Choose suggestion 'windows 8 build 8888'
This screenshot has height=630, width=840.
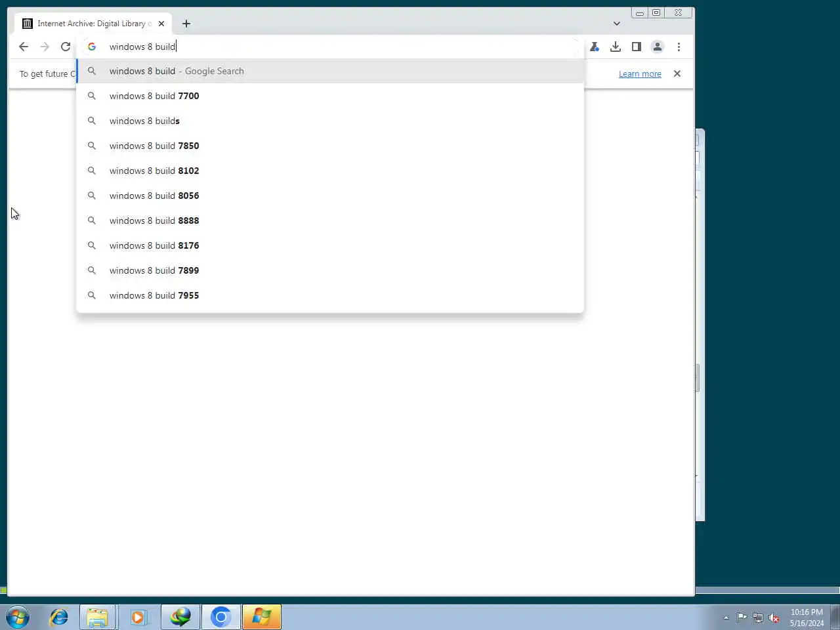pyautogui.click(x=330, y=220)
